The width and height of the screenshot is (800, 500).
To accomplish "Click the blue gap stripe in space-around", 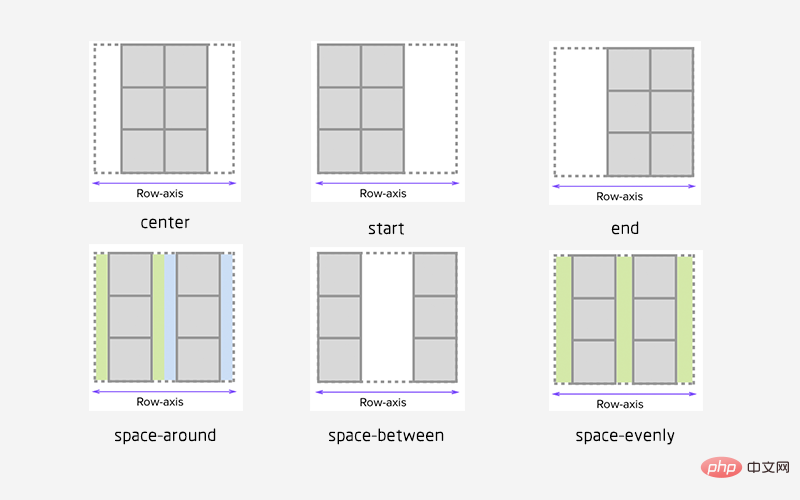I will coord(170,317).
